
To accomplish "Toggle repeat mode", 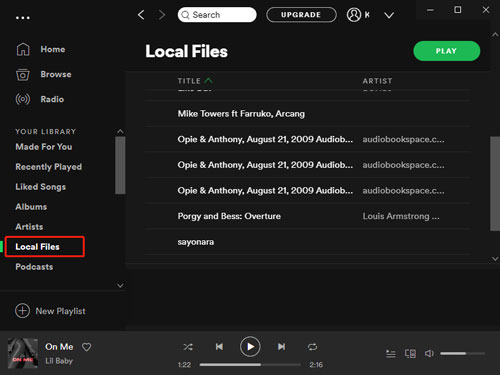I will pyautogui.click(x=312, y=347).
